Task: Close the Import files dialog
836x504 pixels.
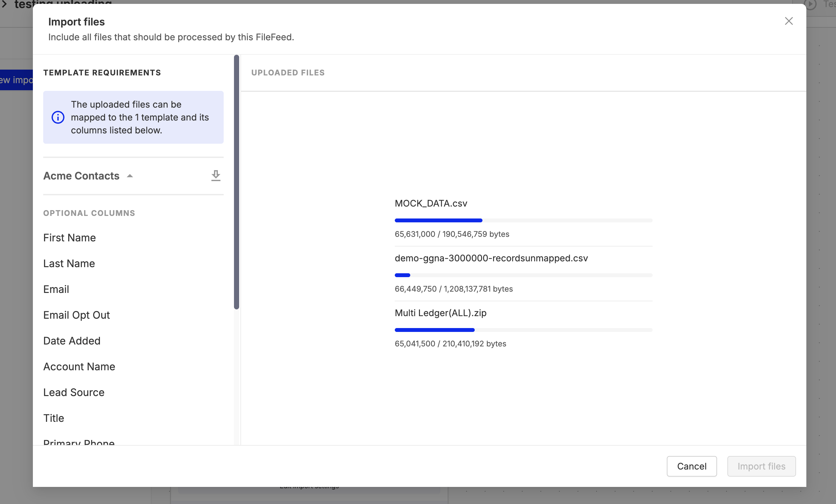Action: pyautogui.click(x=789, y=21)
